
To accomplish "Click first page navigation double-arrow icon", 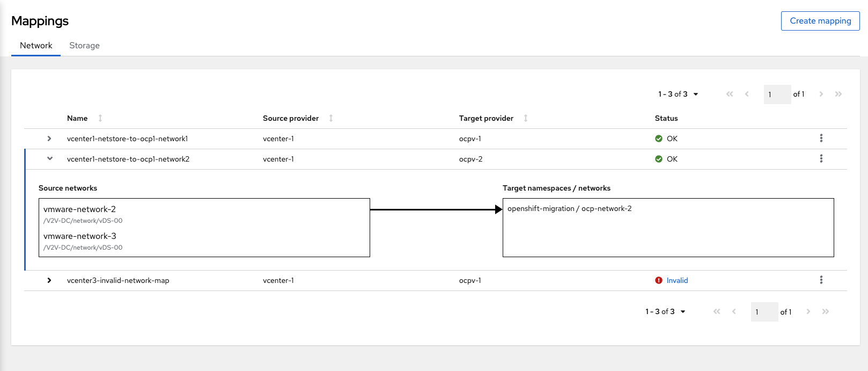I will [x=730, y=94].
